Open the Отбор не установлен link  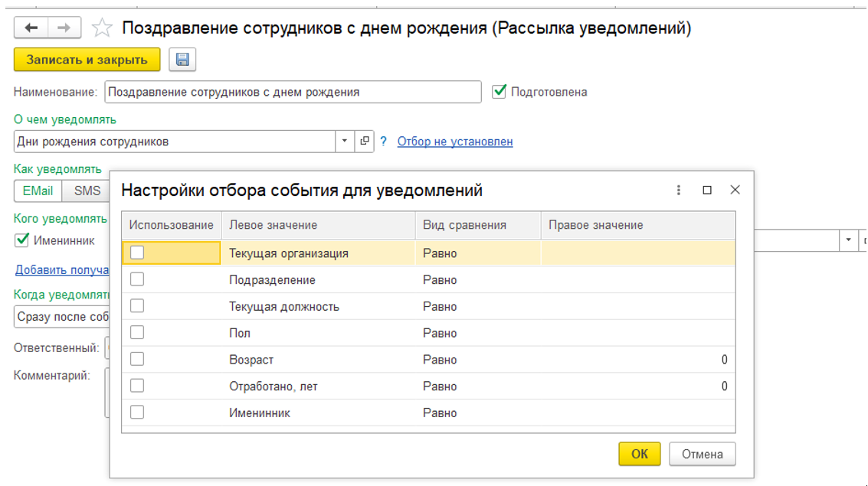pyautogui.click(x=455, y=142)
